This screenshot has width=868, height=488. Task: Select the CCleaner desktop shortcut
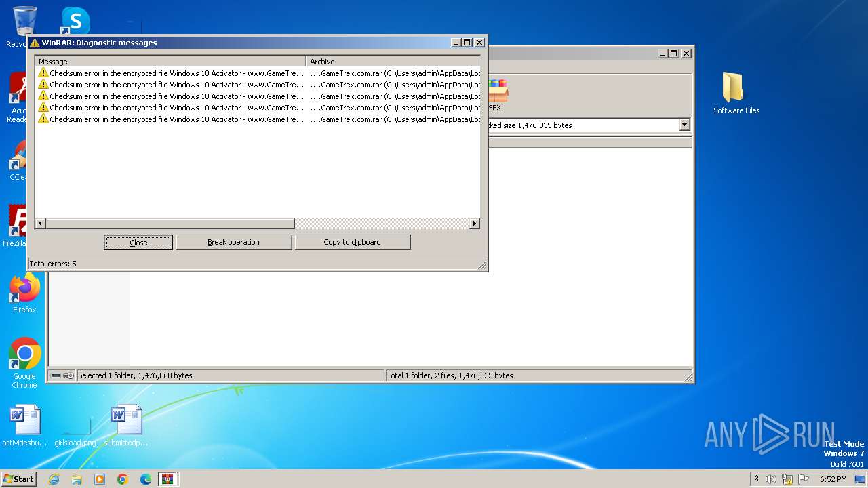[18, 160]
